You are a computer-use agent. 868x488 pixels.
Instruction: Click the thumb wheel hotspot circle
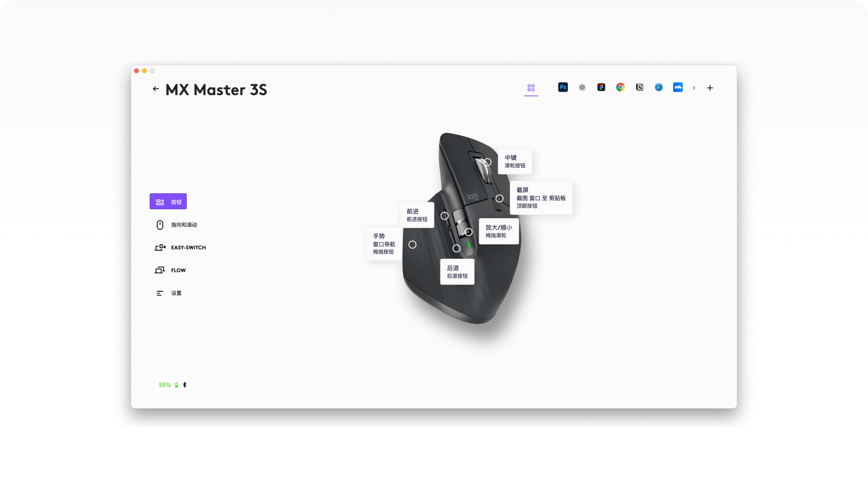[468, 232]
